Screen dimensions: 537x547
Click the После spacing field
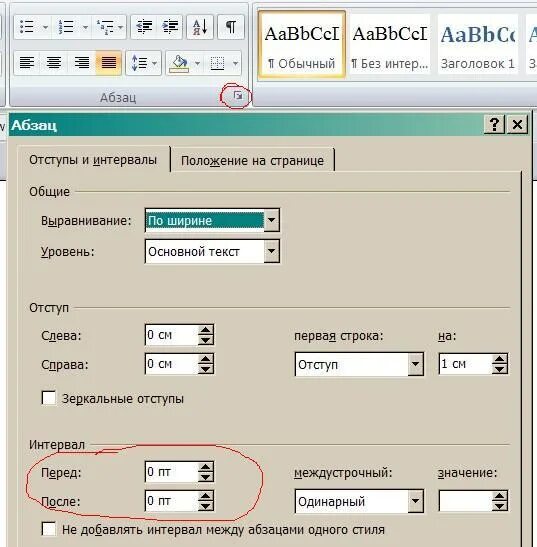click(171, 501)
